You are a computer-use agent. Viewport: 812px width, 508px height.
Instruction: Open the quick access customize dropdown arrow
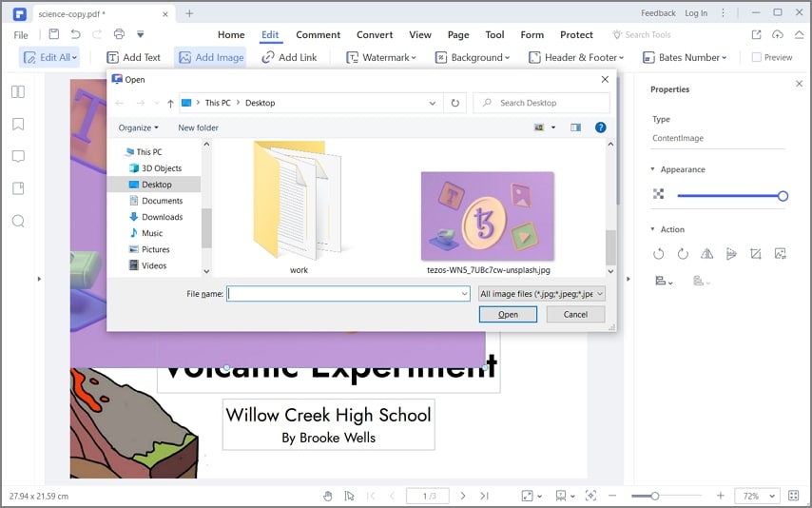[141, 34]
